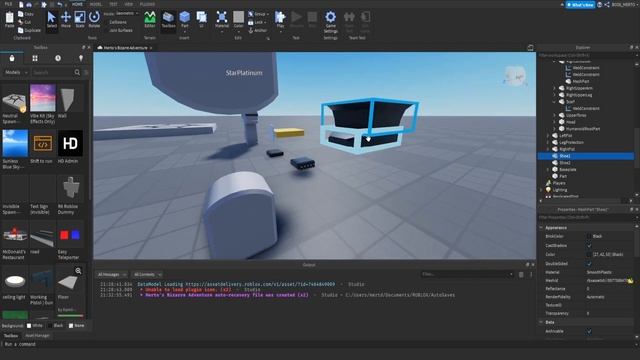Open the TEST ribbon tab

113,4
